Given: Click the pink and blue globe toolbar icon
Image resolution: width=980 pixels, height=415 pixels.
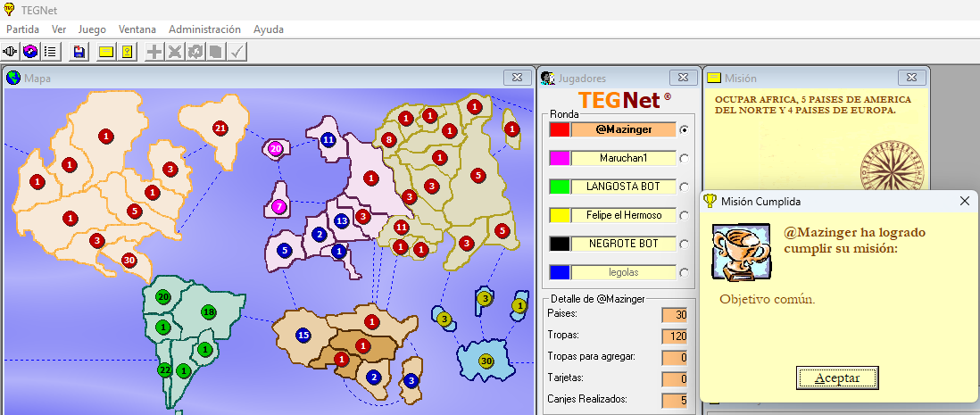Looking at the screenshot, I should click(x=31, y=52).
